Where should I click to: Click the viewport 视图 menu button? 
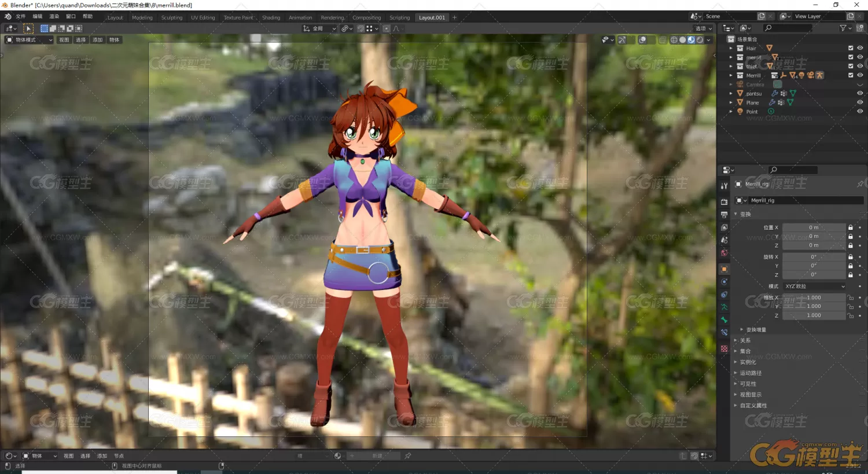click(64, 40)
